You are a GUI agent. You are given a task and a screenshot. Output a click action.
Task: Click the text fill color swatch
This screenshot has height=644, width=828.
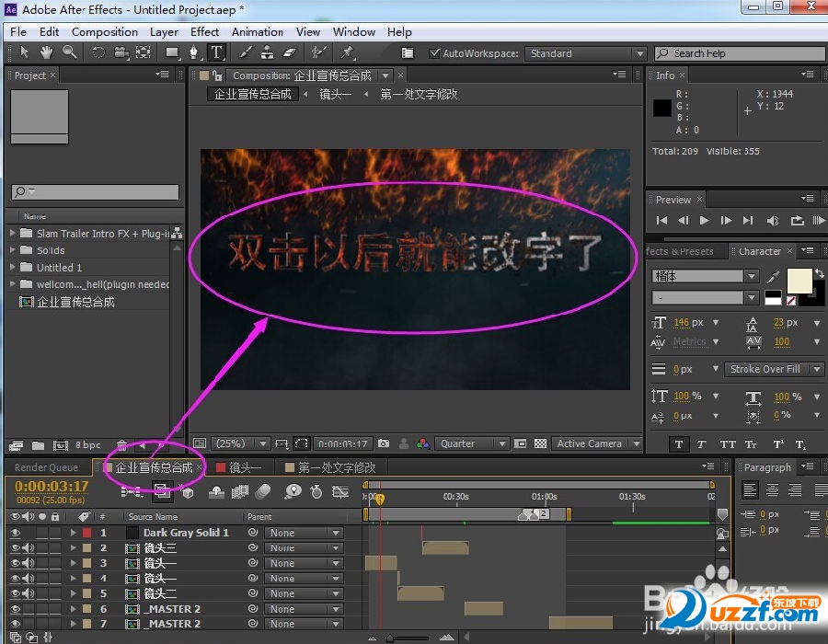coord(799,281)
